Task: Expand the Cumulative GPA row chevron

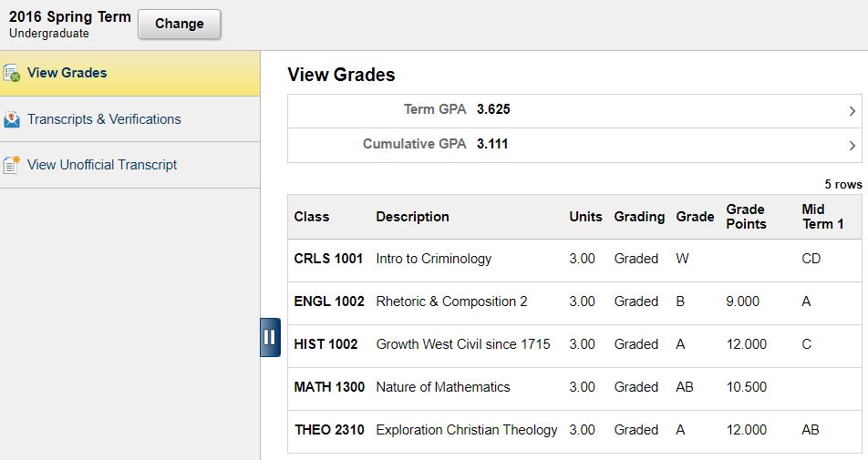Action: tap(852, 145)
